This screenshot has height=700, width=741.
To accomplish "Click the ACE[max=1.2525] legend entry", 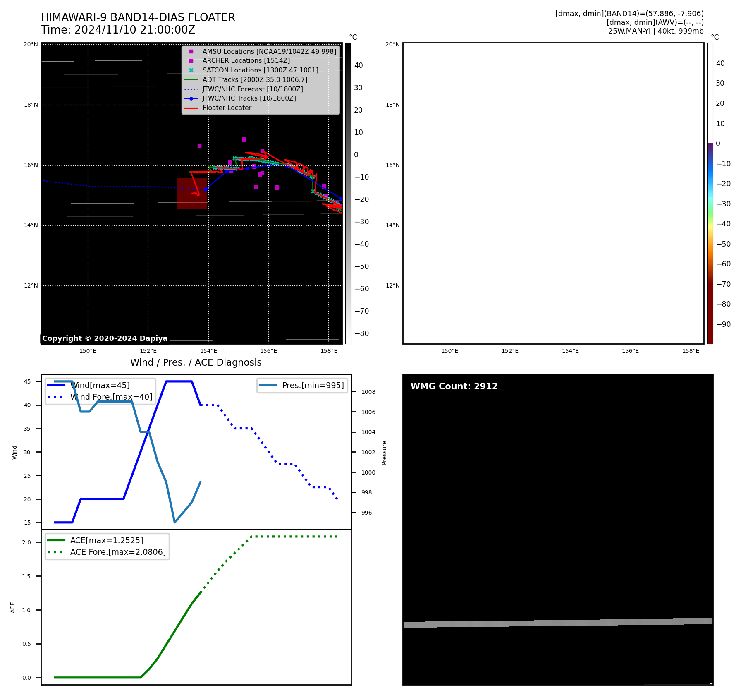I will [107, 540].
